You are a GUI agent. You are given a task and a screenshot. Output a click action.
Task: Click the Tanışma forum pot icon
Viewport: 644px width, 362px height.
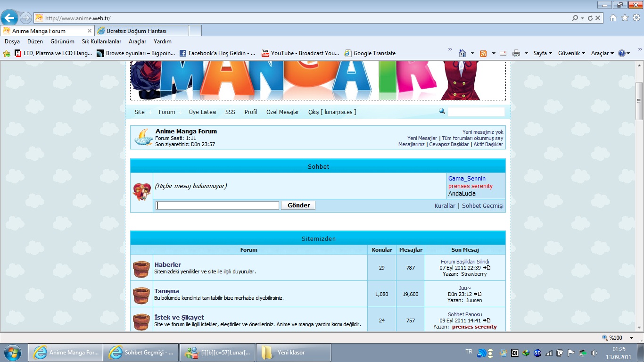pos(141,295)
